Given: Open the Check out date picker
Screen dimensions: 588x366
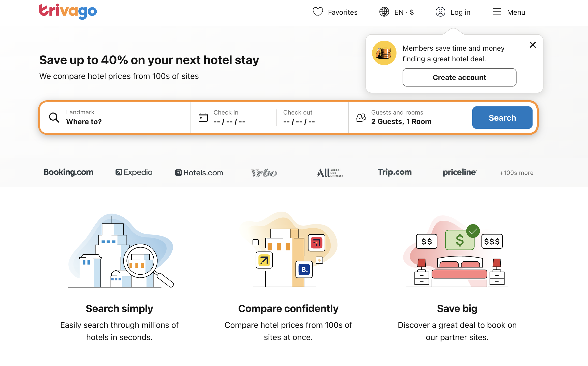Looking at the screenshot, I should (299, 118).
